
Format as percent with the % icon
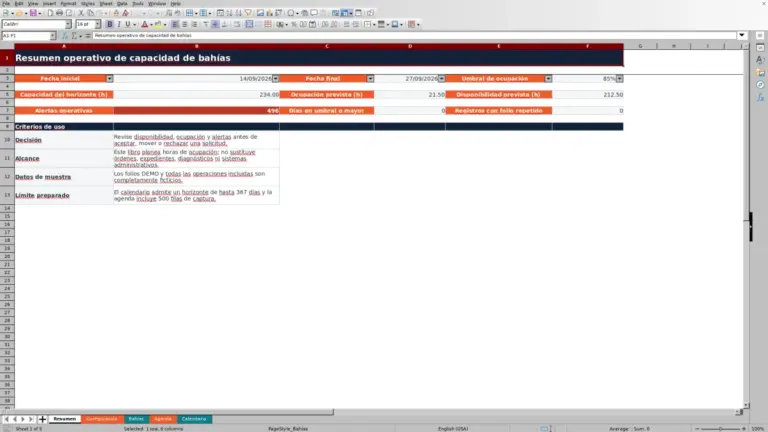click(294, 24)
